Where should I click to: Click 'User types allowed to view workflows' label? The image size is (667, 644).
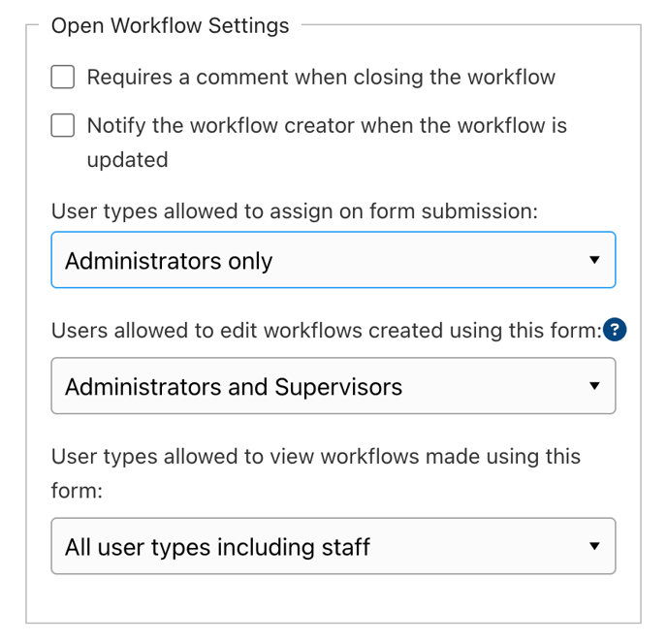coord(315,456)
